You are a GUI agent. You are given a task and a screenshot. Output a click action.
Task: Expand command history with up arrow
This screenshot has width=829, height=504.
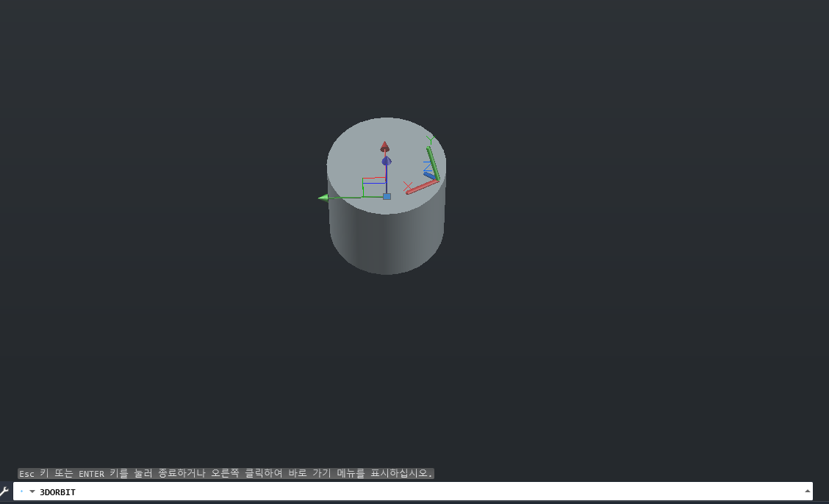[x=808, y=492]
